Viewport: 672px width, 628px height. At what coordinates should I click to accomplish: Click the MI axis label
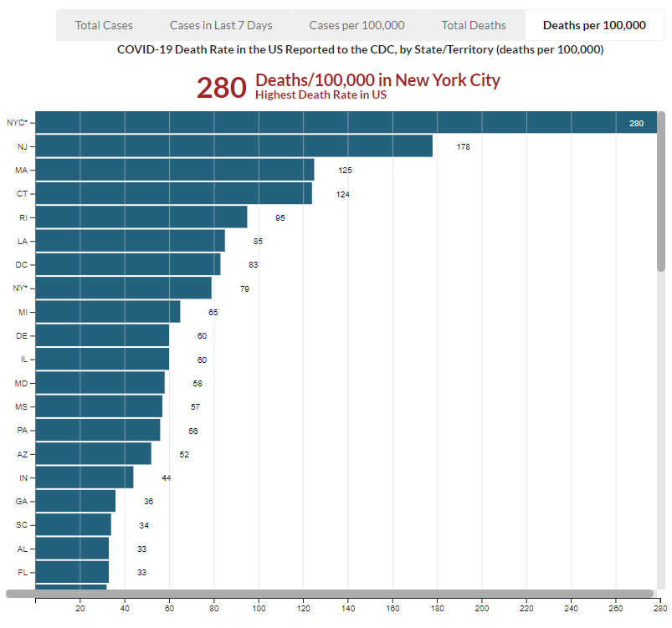pyautogui.click(x=23, y=312)
